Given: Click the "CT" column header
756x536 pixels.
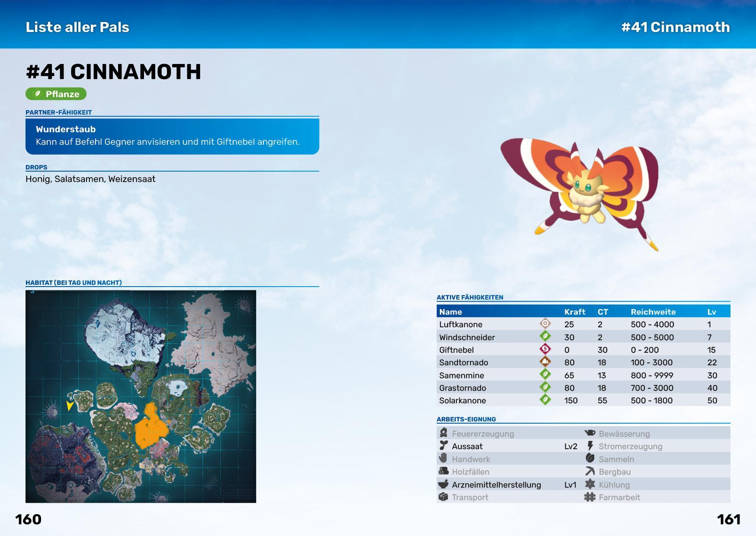Looking at the screenshot, I should click(x=603, y=312).
